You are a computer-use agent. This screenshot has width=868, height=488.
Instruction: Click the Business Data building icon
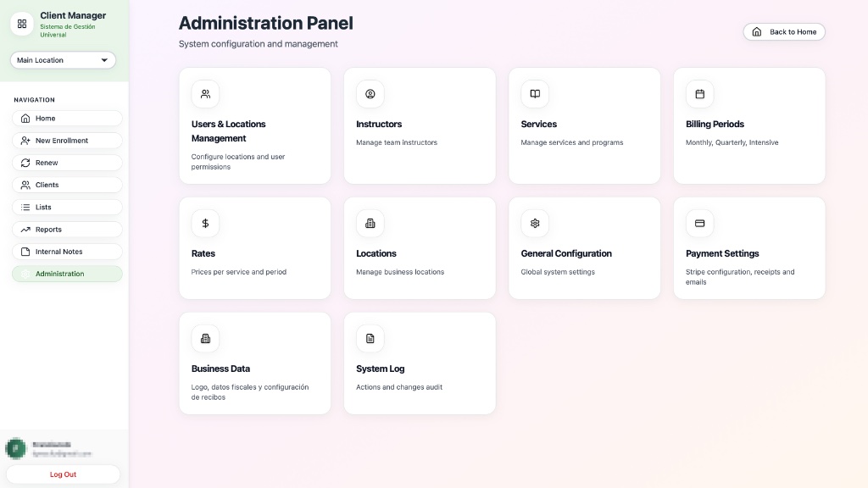pyautogui.click(x=205, y=339)
